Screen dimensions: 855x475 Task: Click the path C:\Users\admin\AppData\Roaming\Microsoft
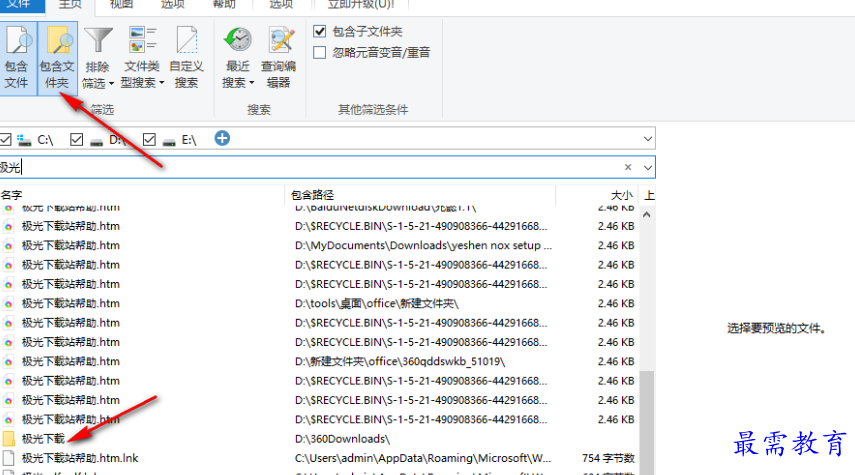[x=423, y=458]
